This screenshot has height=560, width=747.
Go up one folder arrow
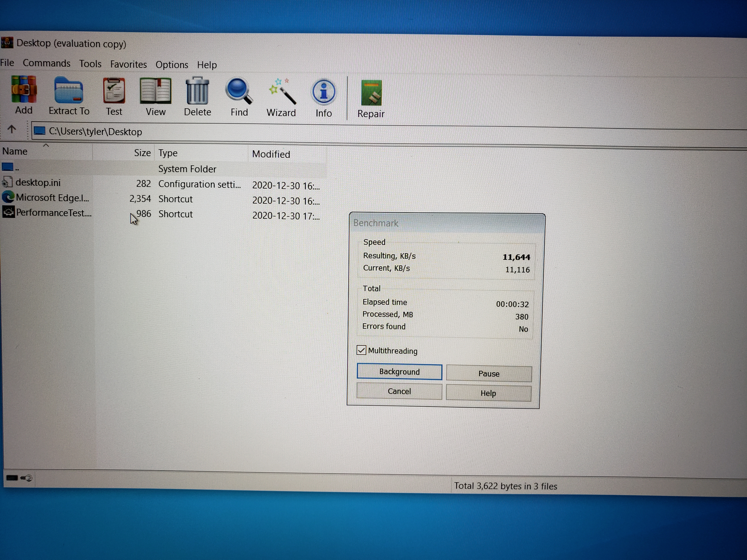coord(12,129)
